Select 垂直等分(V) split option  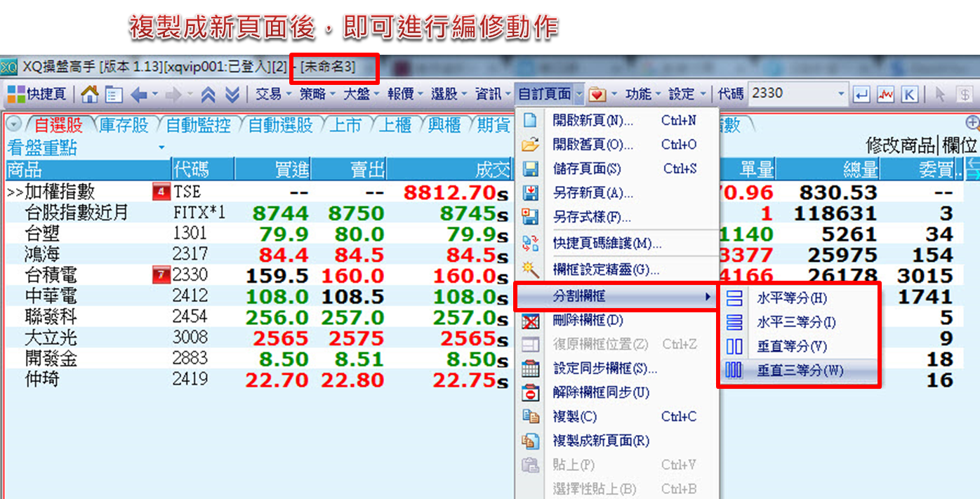point(799,347)
